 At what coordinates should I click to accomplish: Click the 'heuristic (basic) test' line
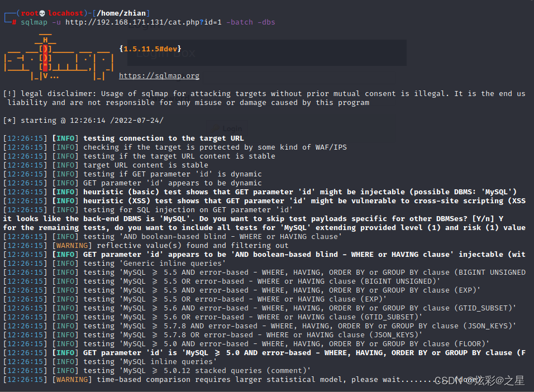click(x=260, y=192)
